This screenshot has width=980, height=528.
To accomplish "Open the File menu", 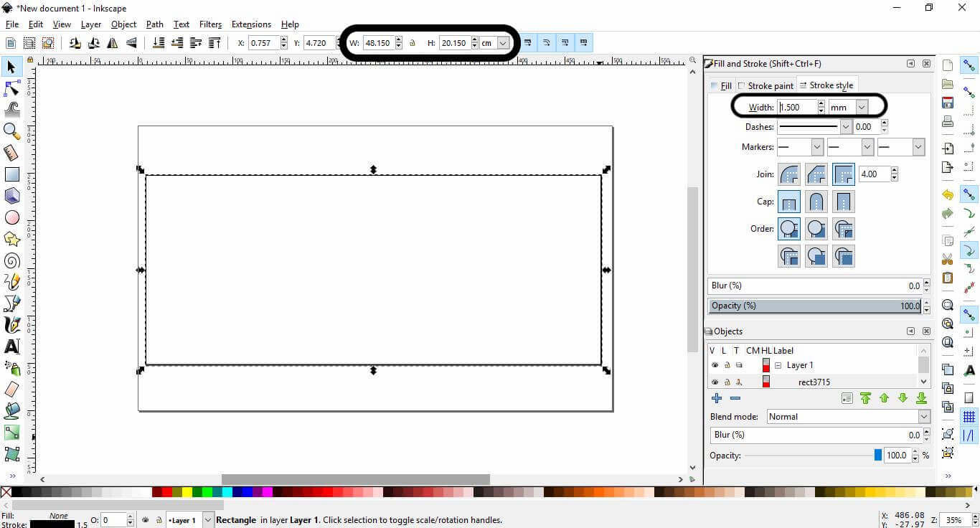I will click(x=12, y=24).
